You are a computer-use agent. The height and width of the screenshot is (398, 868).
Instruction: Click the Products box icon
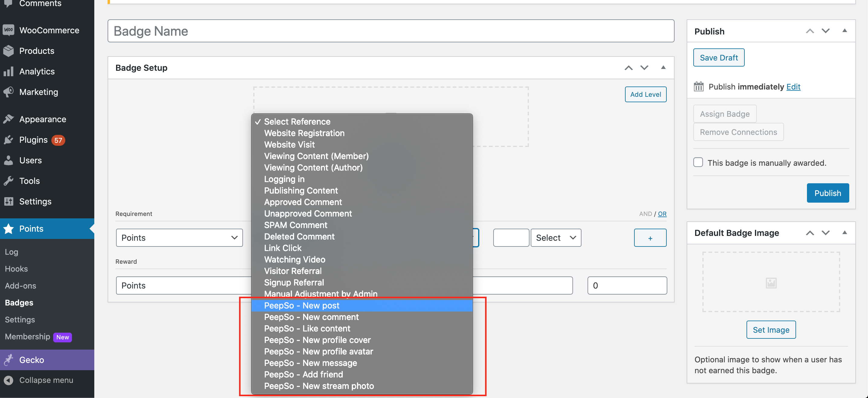point(8,51)
